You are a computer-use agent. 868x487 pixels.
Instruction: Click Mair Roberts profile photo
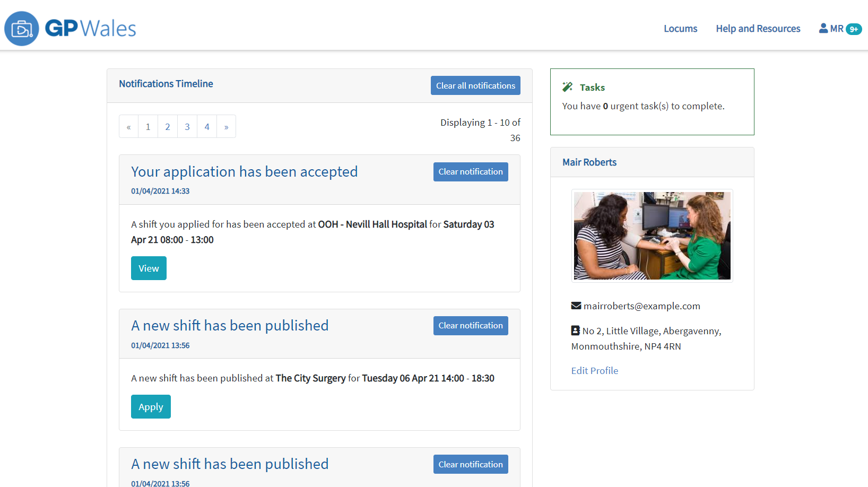click(652, 236)
